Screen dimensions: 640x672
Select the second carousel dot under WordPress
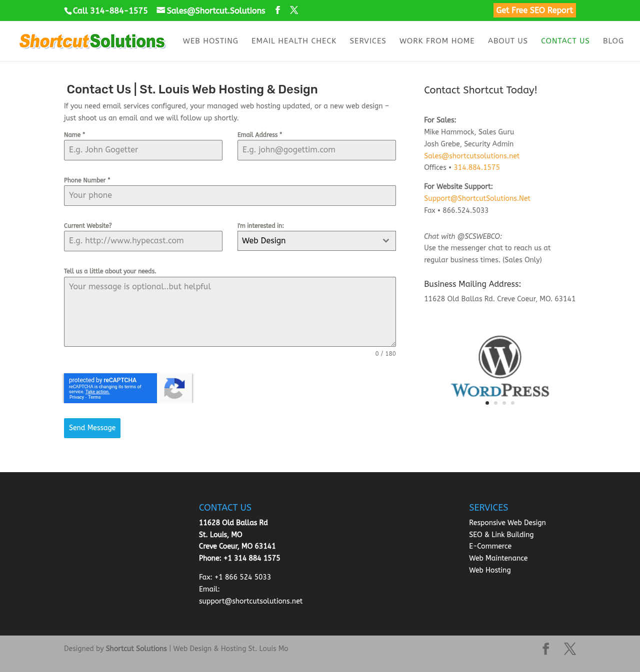click(x=496, y=403)
